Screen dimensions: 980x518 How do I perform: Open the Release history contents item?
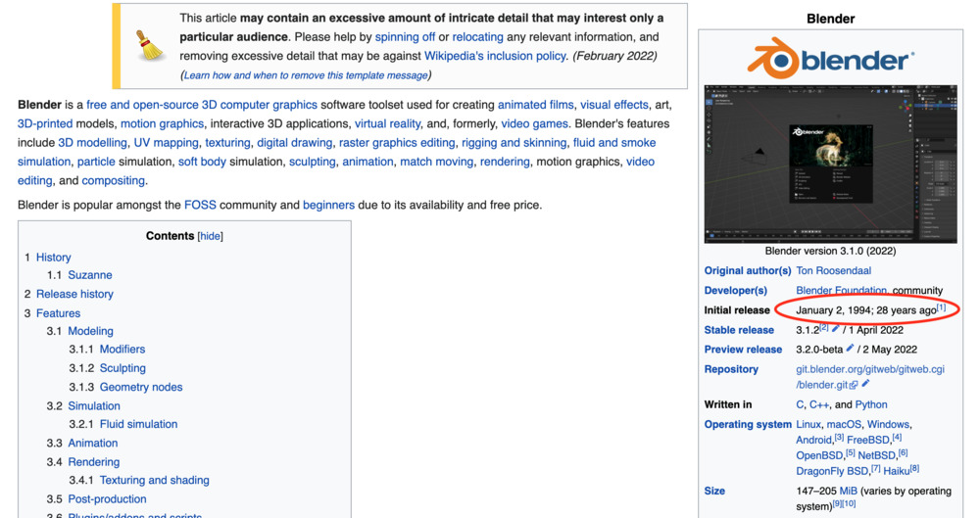click(74, 294)
